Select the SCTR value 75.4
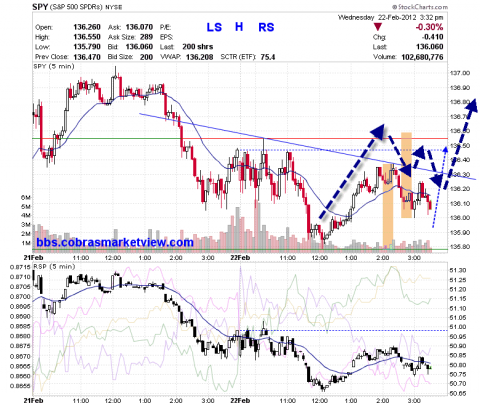This screenshot has height=406, width=480. pyautogui.click(x=268, y=57)
